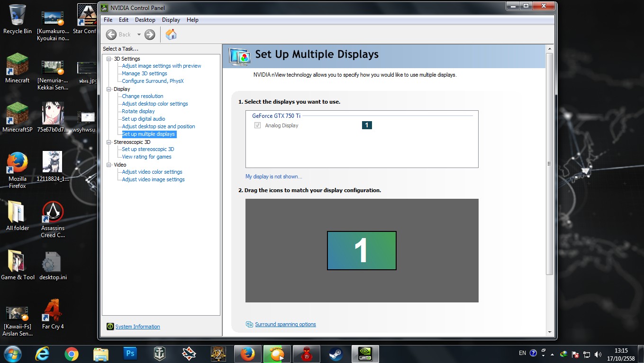Select the All folder desktop icon
The width and height of the screenshot is (644, 363).
coord(18,216)
